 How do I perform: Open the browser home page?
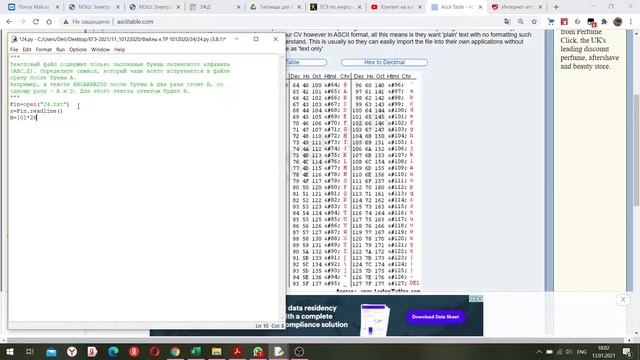pos(49,22)
